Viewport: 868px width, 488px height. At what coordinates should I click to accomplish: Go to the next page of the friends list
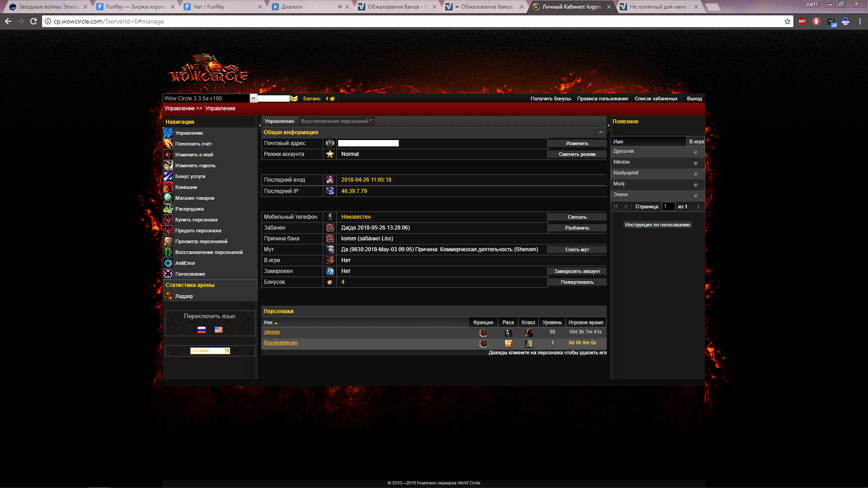click(698, 206)
